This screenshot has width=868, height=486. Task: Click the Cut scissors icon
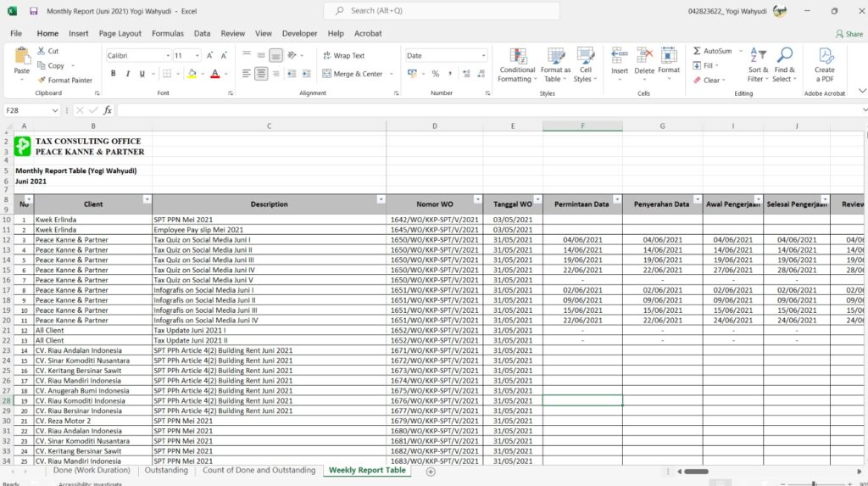click(x=42, y=51)
